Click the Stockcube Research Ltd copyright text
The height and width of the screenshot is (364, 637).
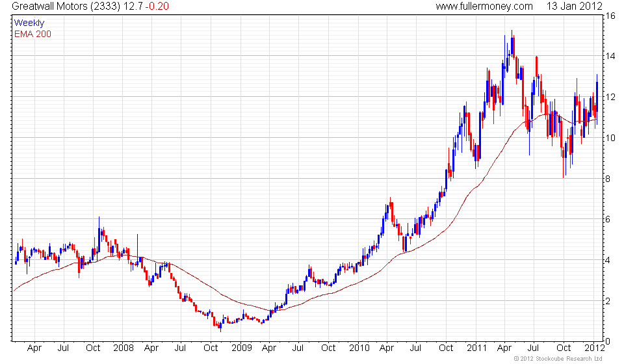tap(558, 359)
